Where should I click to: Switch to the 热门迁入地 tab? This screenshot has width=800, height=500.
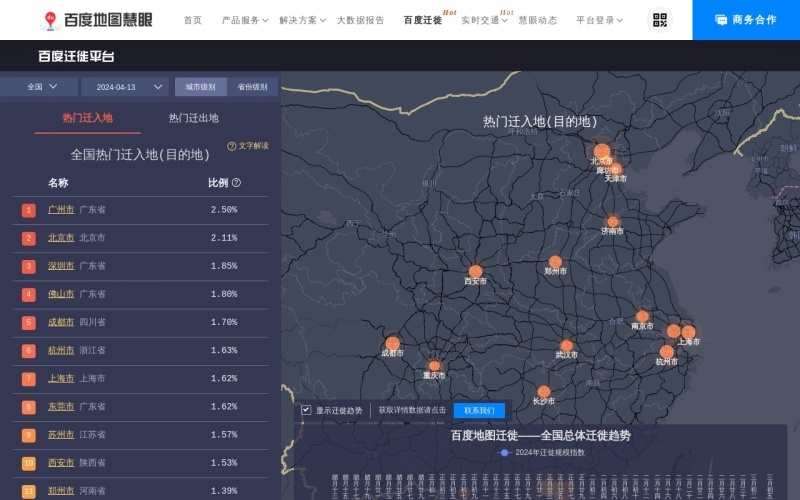click(87, 118)
